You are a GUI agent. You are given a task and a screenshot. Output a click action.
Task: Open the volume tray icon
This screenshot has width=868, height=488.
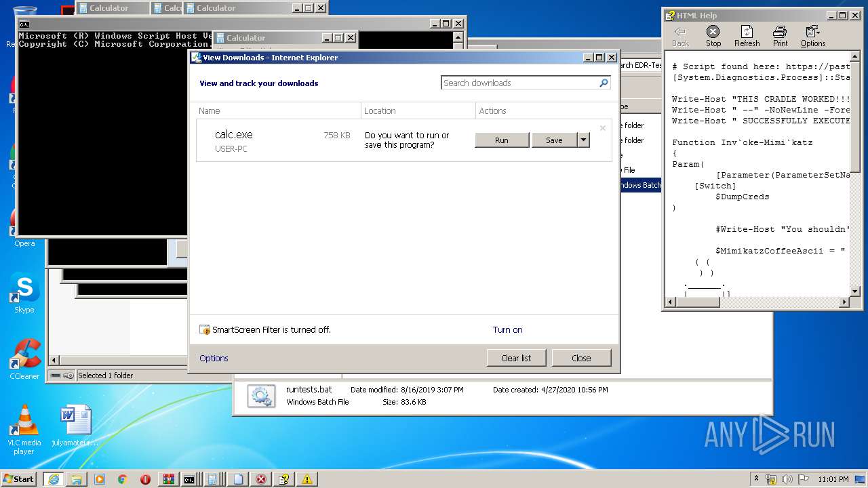coord(787,479)
